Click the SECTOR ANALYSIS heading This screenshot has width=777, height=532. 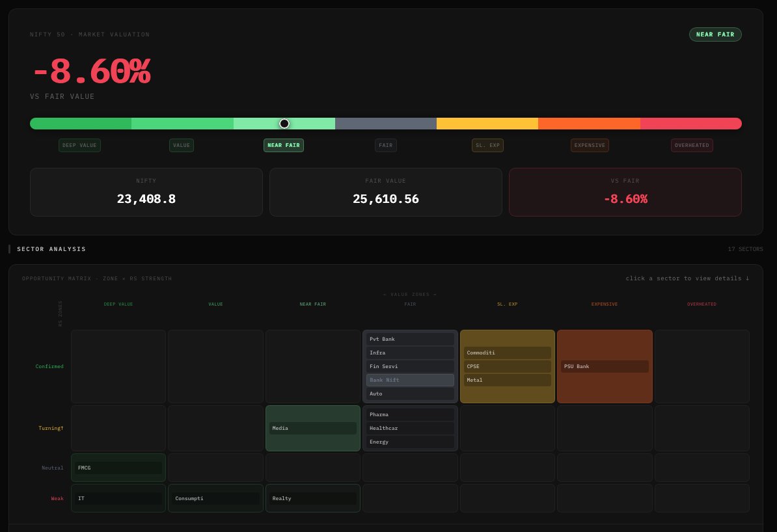pos(51,249)
